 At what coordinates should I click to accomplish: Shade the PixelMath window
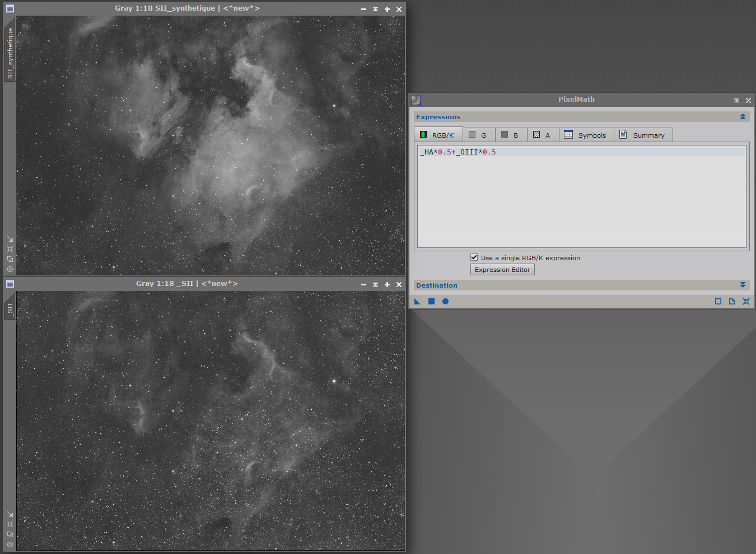click(736, 100)
